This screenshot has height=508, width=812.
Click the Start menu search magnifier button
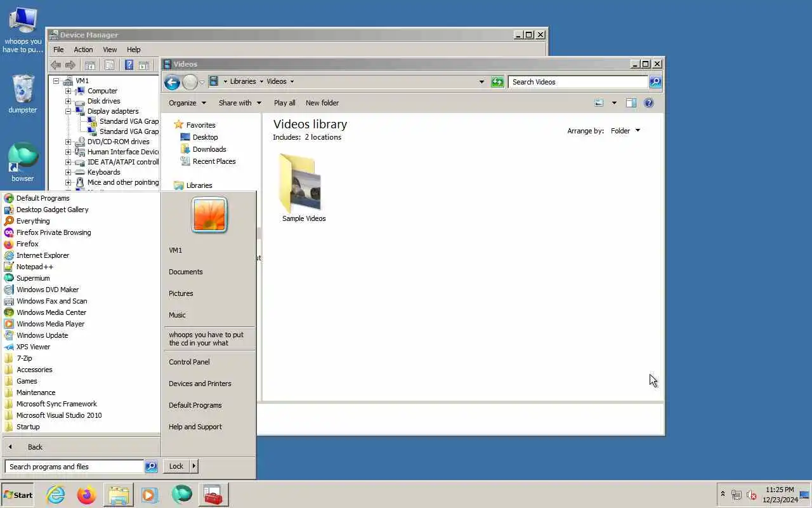point(151,467)
